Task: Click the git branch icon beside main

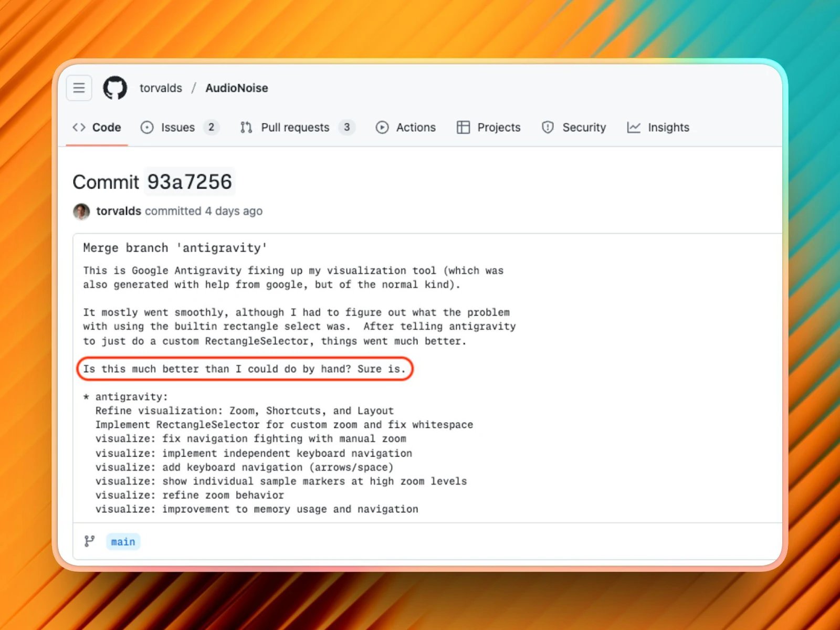Action: (90, 541)
